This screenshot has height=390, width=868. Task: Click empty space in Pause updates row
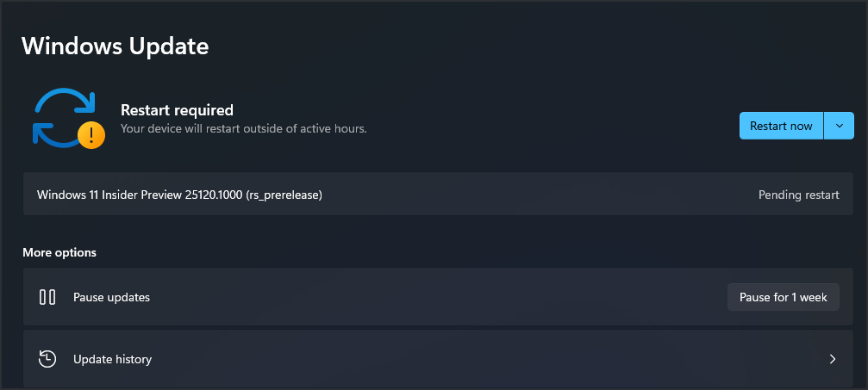437,297
